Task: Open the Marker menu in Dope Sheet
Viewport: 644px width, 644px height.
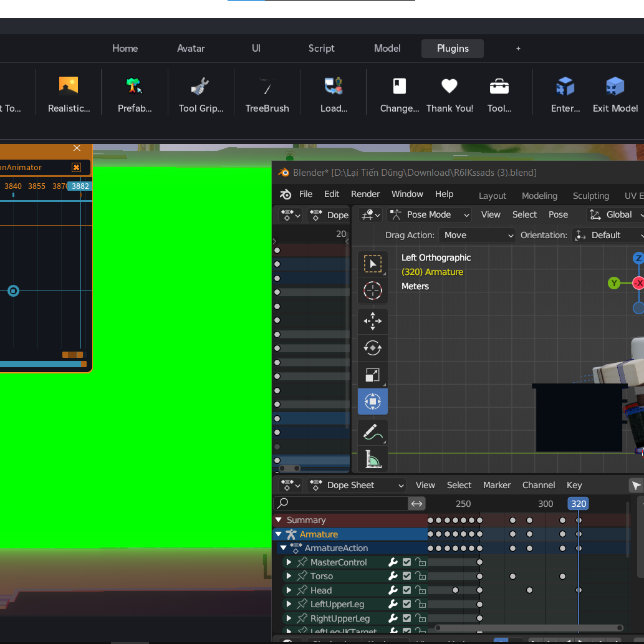Action: [x=496, y=485]
